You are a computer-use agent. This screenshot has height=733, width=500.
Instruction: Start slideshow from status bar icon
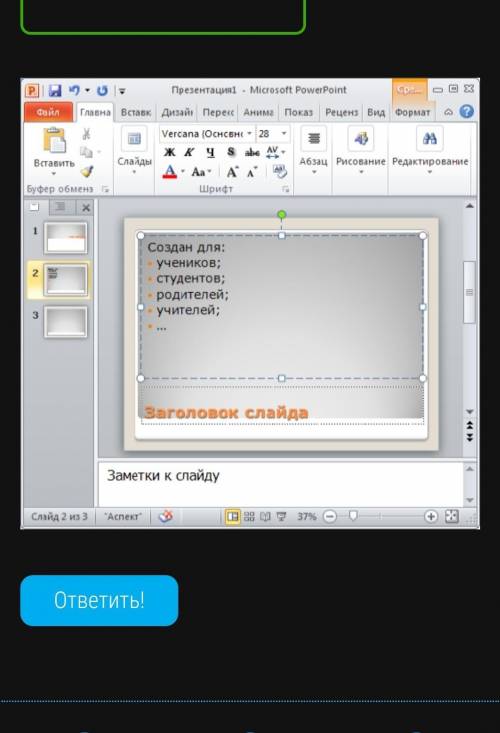tap(281, 517)
